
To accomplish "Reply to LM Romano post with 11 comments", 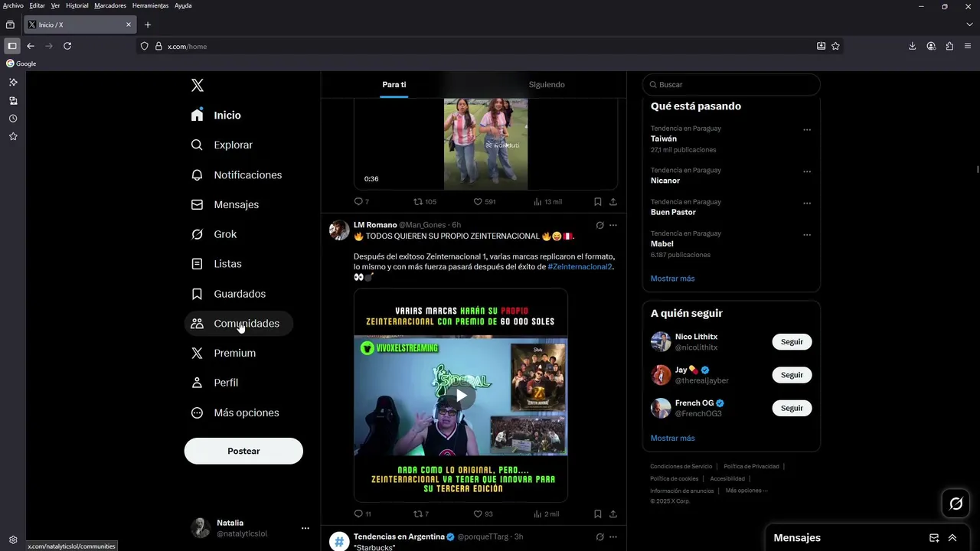I will pyautogui.click(x=362, y=514).
